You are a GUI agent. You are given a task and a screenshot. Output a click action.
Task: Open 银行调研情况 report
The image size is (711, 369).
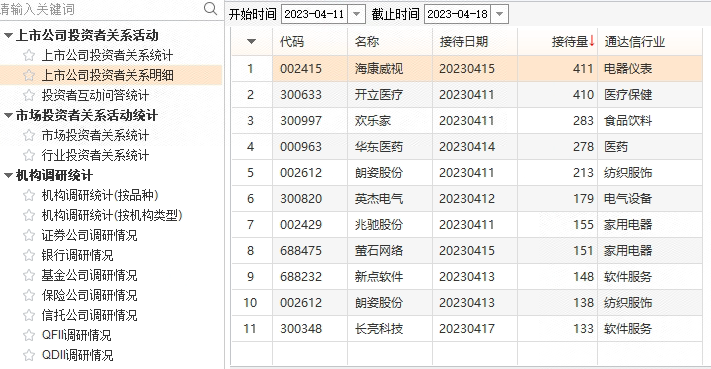tap(78, 255)
